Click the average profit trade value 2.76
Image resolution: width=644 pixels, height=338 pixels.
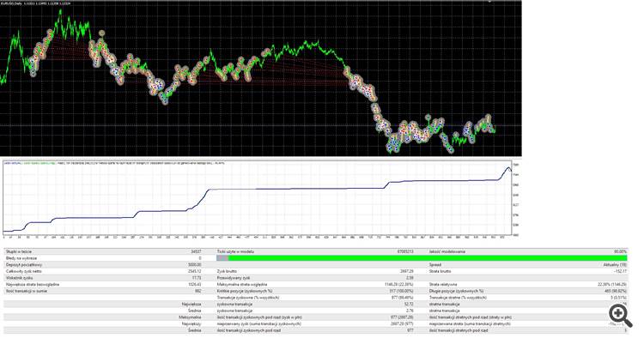coord(410,311)
